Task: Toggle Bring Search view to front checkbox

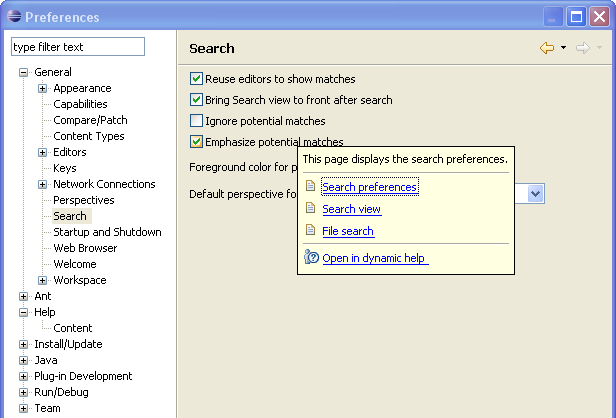Action: coord(196,99)
